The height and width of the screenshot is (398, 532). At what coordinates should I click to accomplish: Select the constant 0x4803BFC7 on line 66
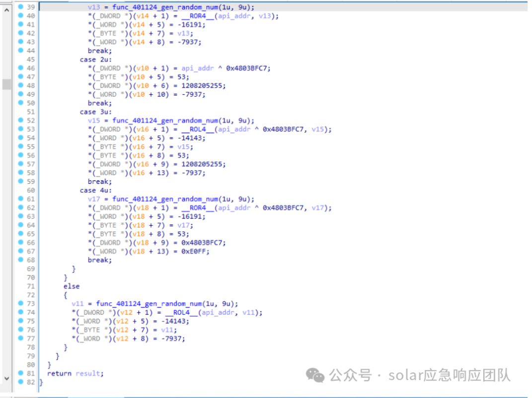203,242
